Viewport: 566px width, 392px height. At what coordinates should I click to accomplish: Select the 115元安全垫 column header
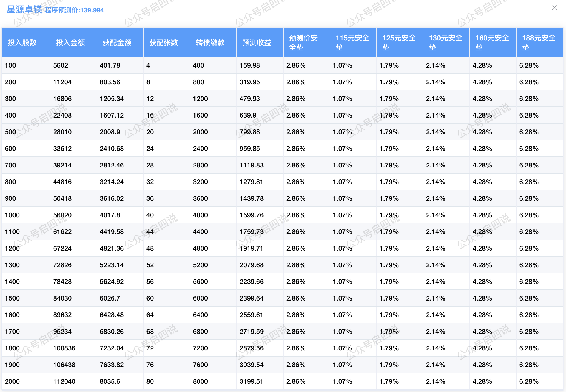click(352, 43)
